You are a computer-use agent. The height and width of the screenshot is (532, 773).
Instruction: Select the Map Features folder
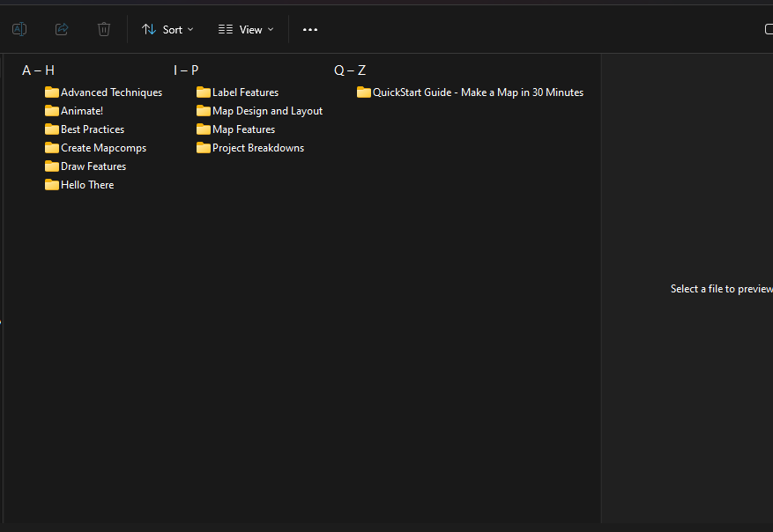point(243,129)
